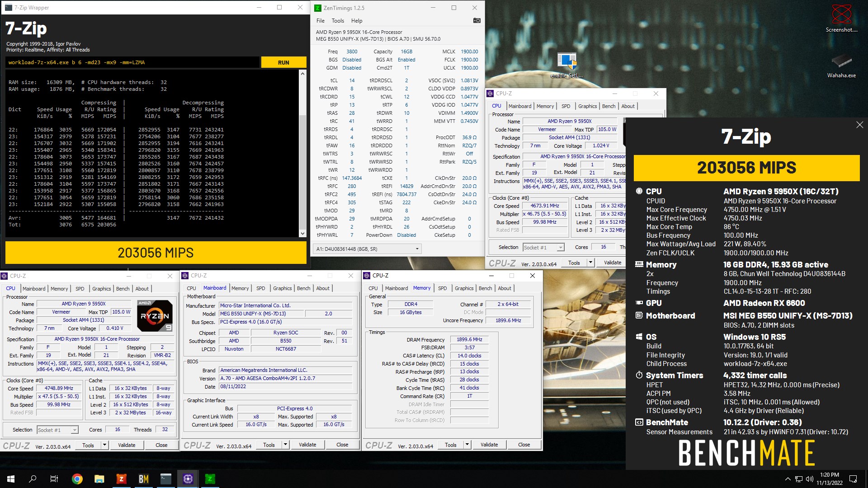Switch to green ZenTimings taskbar icon
Image resolution: width=868 pixels, height=488 pixels.
[x=210, y=479]
